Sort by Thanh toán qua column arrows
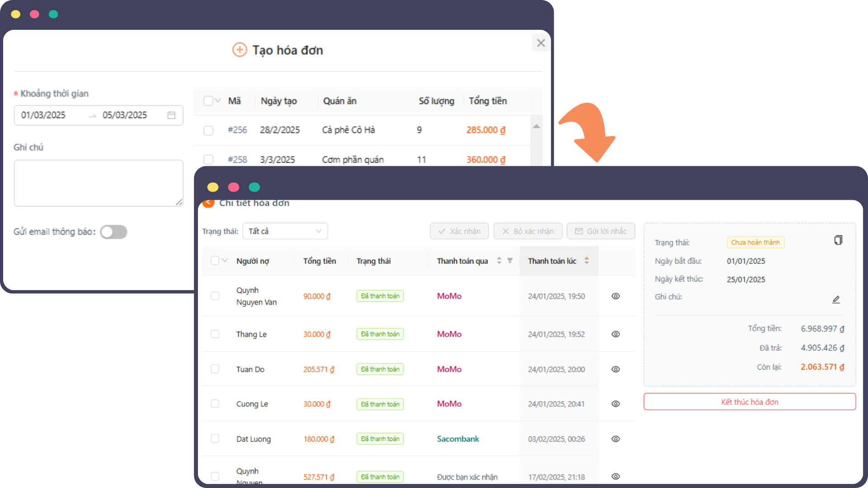The height and width of the screenshot is (488, 868). point(499,261)
